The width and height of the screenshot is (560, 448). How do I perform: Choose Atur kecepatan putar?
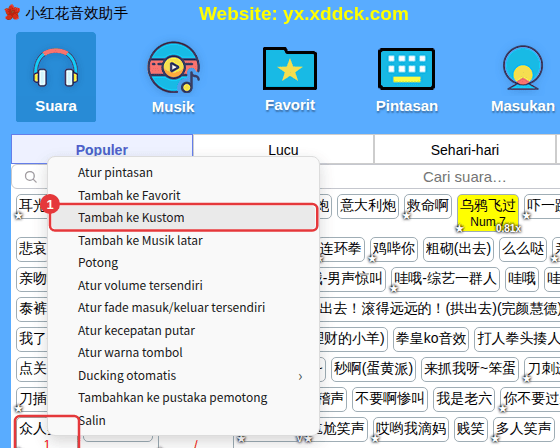(183, 330)
